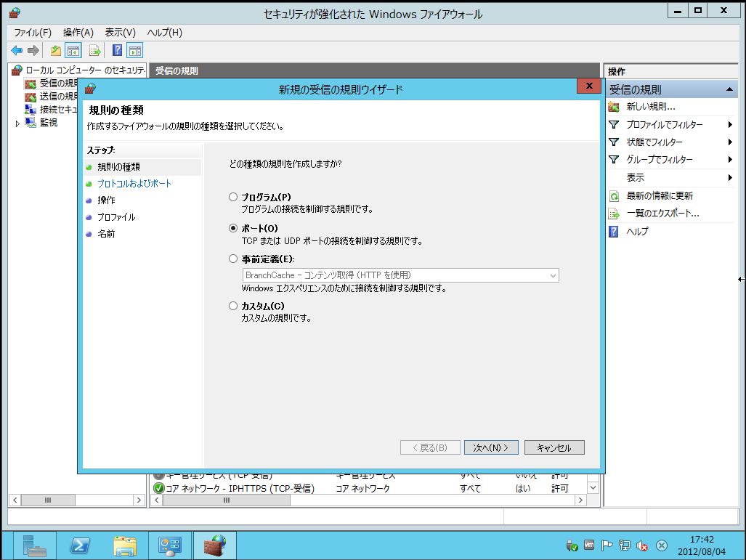Click the refresh icon beside 最新の情報に更新
This screenshot has height=560, width=746.
point(614,196)
